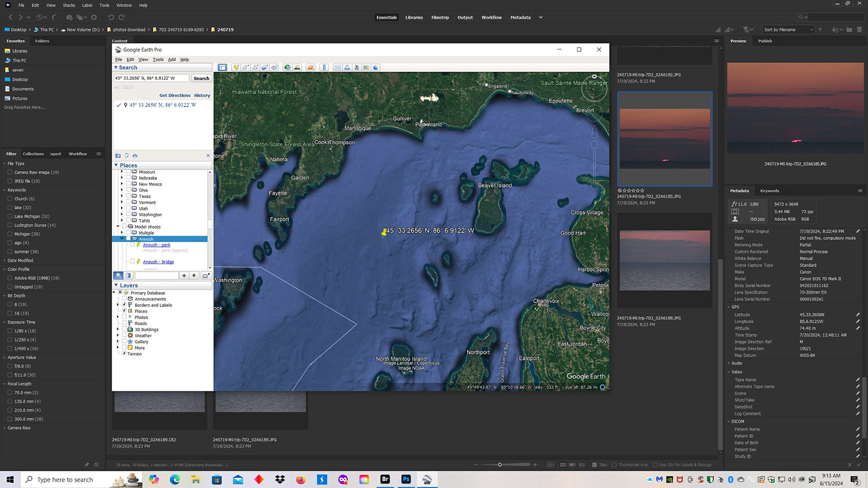
Task: Collapse the Keywords filter section
Action: pyautogui.click(x=5, y=190)
